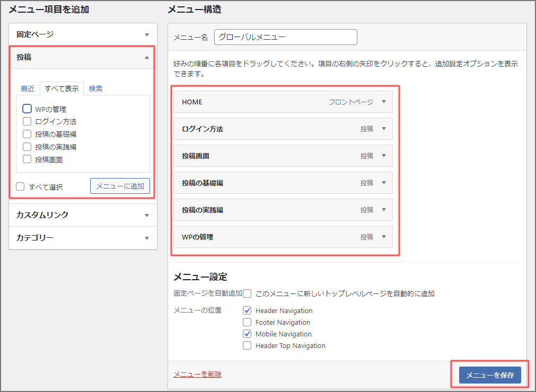Switch to the 最近 tab

pyautogui.click(x=28, y=88)
